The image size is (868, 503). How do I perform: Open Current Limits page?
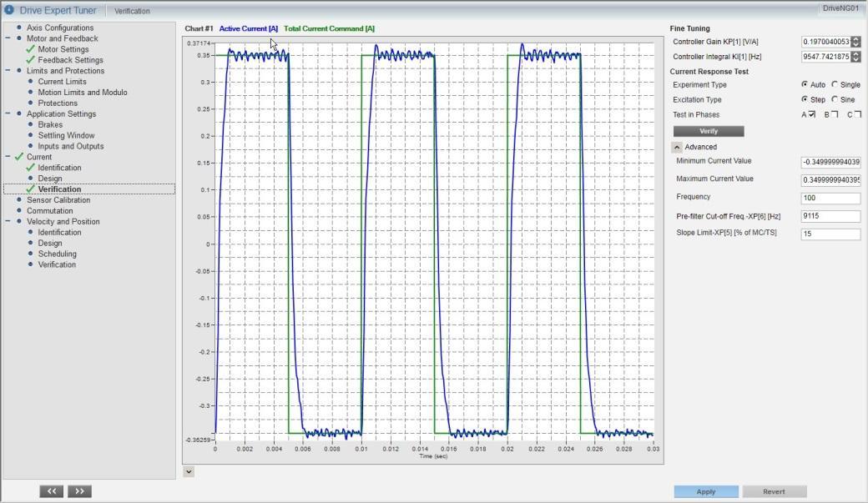(x=62, y=82)
